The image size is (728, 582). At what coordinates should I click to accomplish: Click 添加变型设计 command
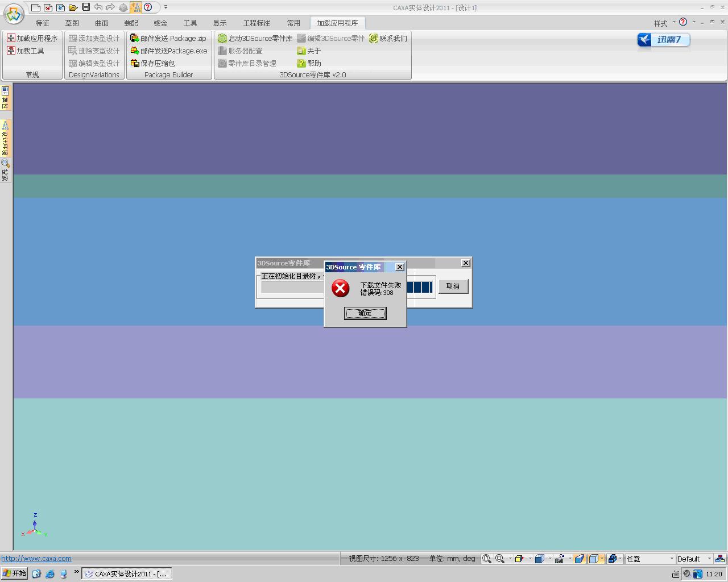click(94, 38)
